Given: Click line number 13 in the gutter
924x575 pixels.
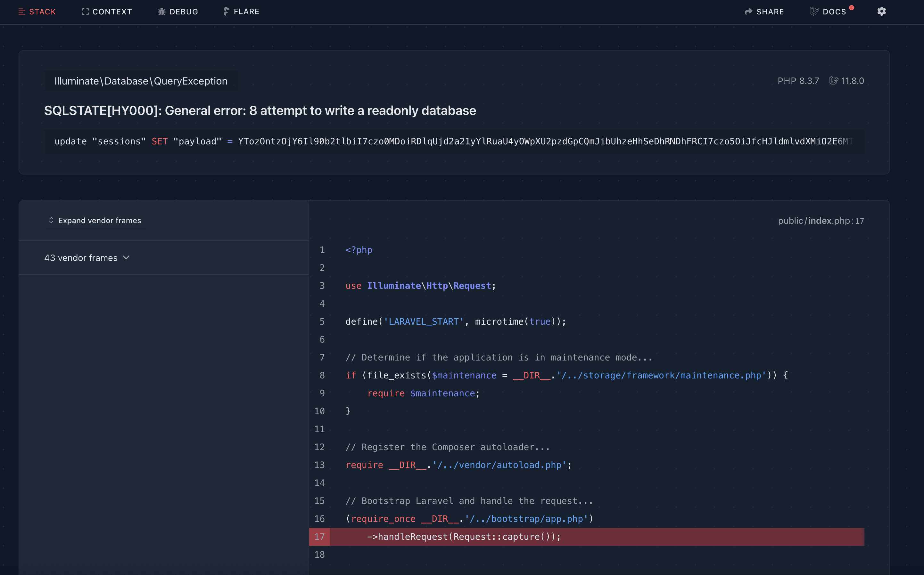Looking at the screenshot, I should click(320, 465).
